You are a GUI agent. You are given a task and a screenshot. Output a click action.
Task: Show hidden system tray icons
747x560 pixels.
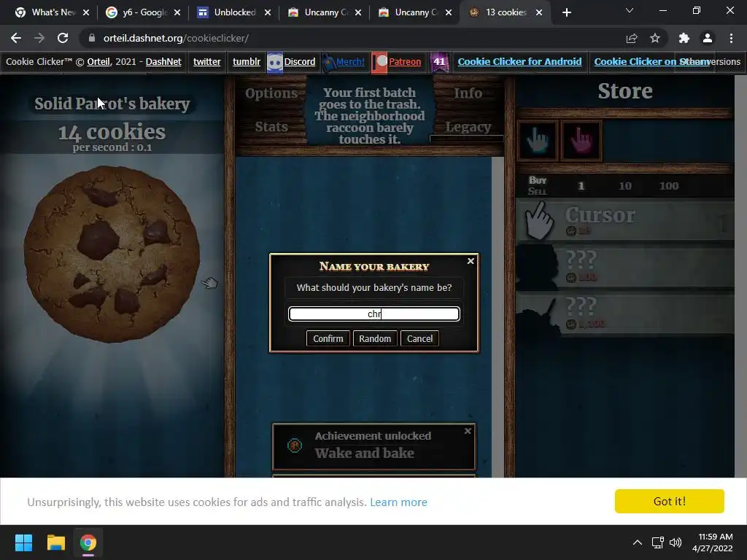(638, 542)
